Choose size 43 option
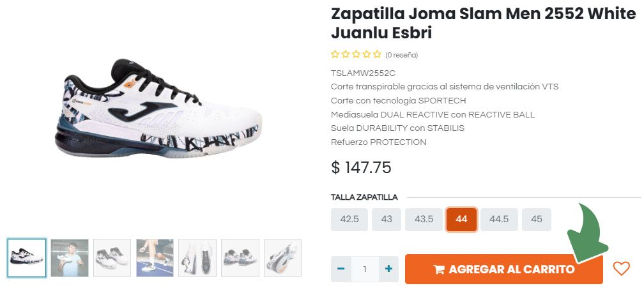Viewport: 644px width, 288px height. tap(387, 220)
